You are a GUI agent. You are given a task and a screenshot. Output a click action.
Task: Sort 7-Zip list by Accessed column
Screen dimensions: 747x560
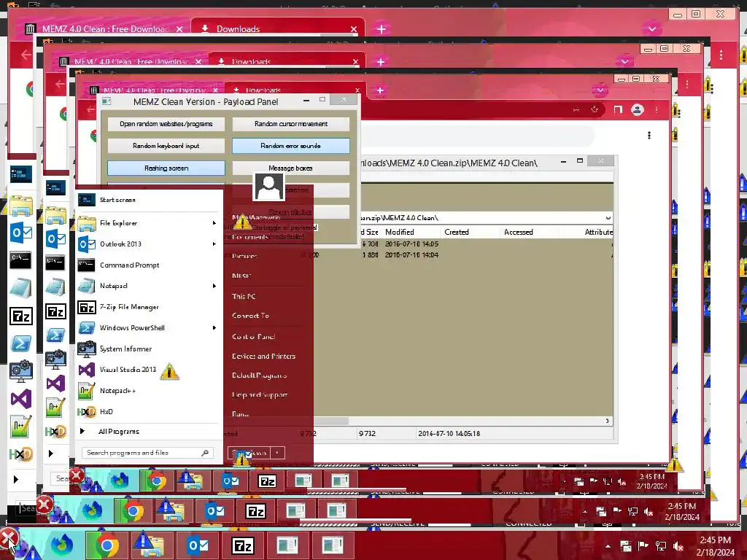(530, 232)
